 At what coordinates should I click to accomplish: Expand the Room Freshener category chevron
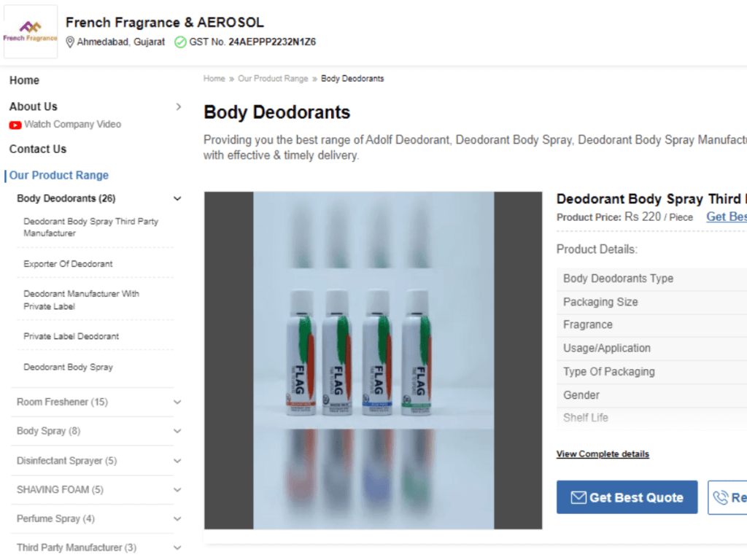177,402
